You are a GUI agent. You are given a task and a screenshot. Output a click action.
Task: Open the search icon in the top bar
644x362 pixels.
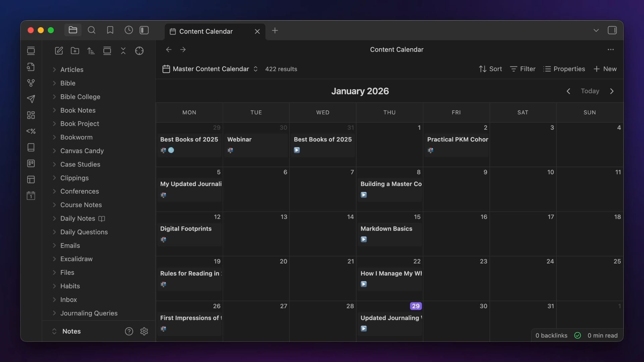[92, 31]
